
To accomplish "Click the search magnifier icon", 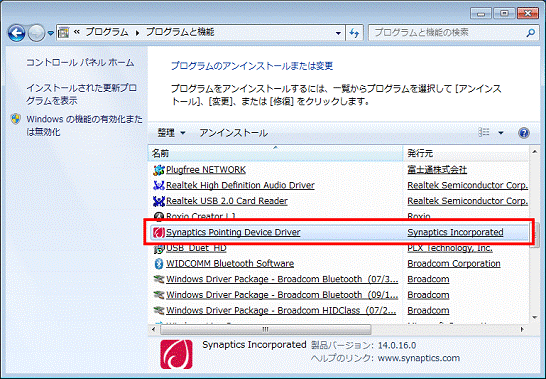I will pos(530,33).
